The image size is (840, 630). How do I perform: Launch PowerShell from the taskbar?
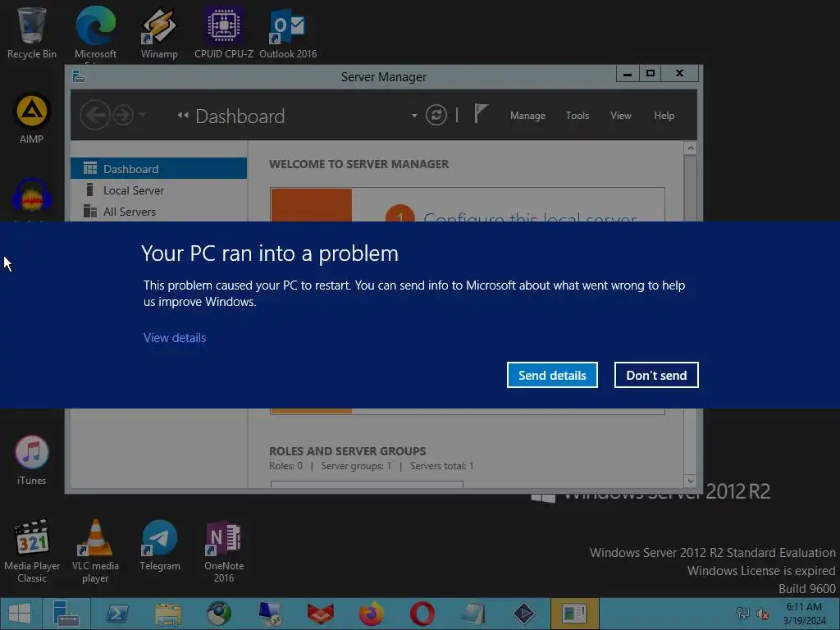pyautogui.click(x=117, y=614)
